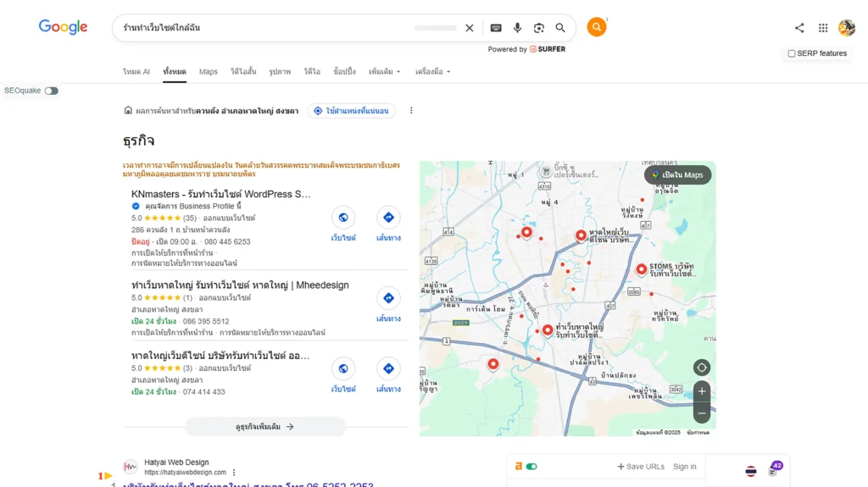
Task: Click the use precise location button
Action: point(352,111)
